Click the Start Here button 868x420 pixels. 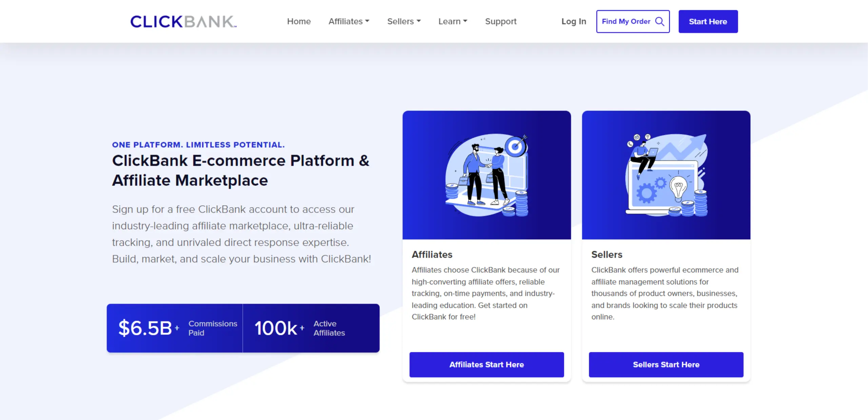[x=708, y=21]
